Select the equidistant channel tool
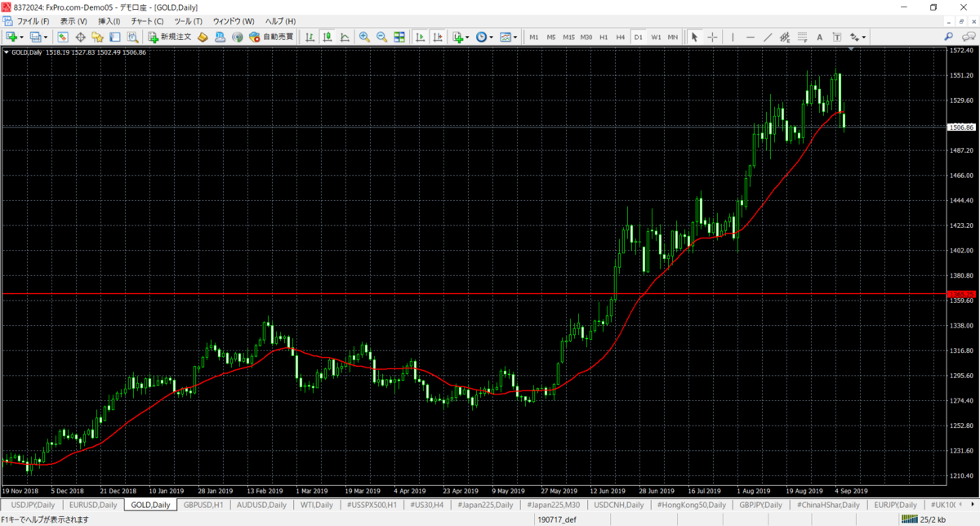Viewport: 980px width, 526px height. click(x=785, y=37)
